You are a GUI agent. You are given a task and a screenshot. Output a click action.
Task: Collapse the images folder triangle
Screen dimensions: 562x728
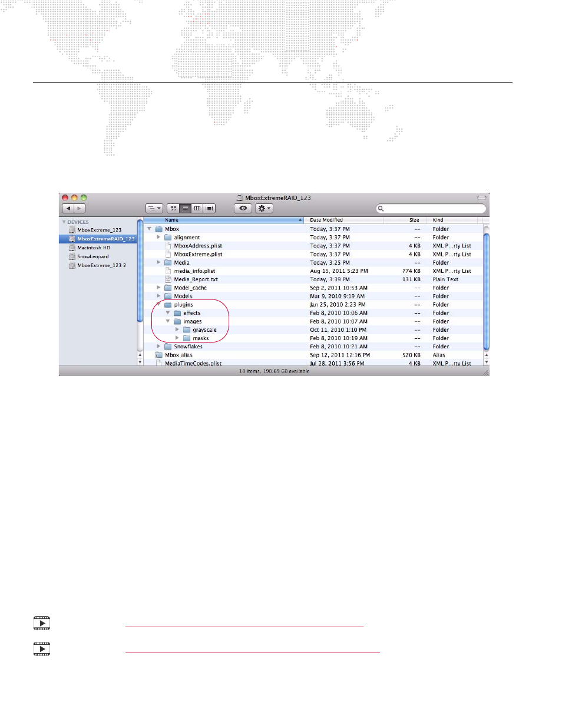click(168, 321)
